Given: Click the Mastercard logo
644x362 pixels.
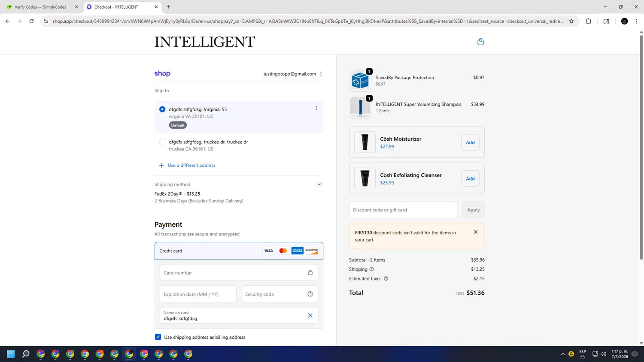Looking at the screenshot, I should tap(283, 251).
